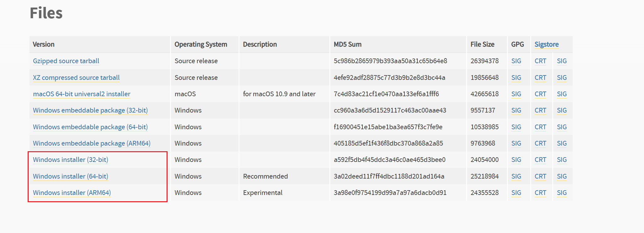Open GPG SIG for embeddable package (ARM64)

pyautogui.click(x=516, y=143)
